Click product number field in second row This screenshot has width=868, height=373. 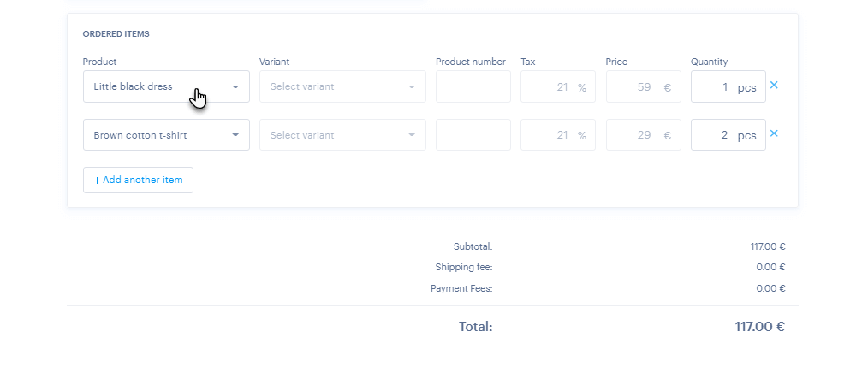[x=473, y=135]
